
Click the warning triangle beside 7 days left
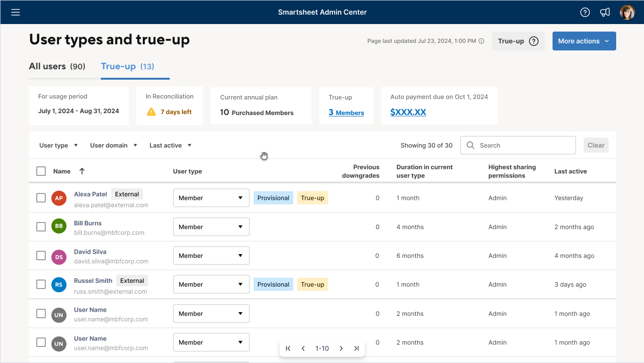pos(151,112)
